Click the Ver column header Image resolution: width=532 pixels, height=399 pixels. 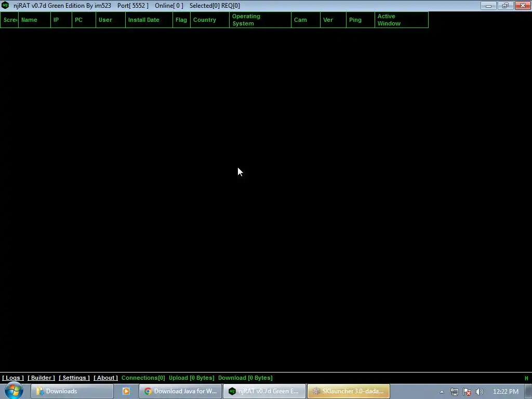pyautogui.click(x=333, y=20)
